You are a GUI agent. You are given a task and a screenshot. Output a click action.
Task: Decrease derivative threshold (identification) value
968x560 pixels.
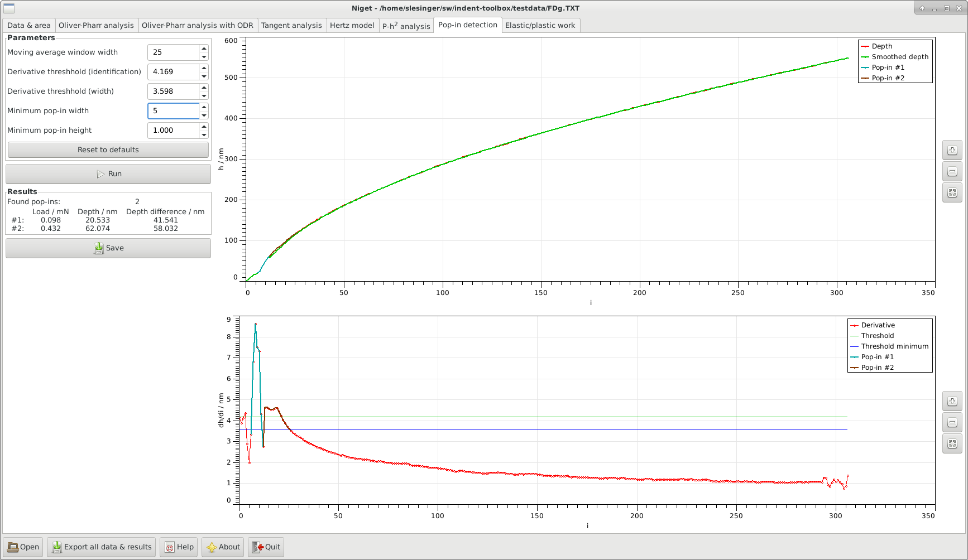204,76
